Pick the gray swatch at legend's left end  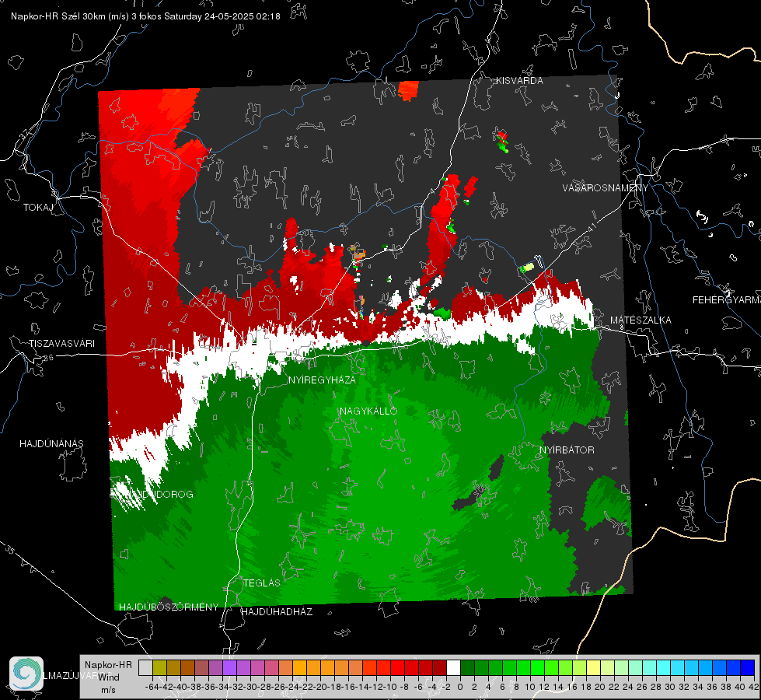point(145,667)
